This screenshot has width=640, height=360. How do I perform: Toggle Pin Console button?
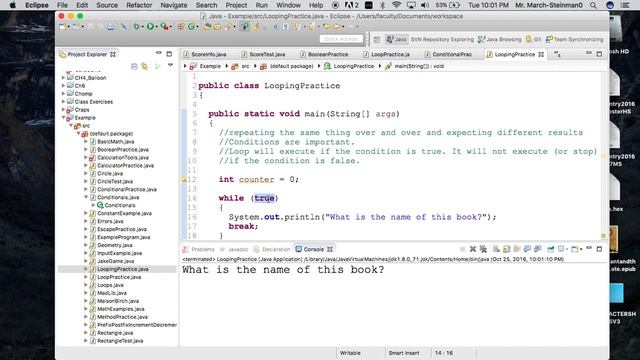pyautogui.click(x=551, y=249)
